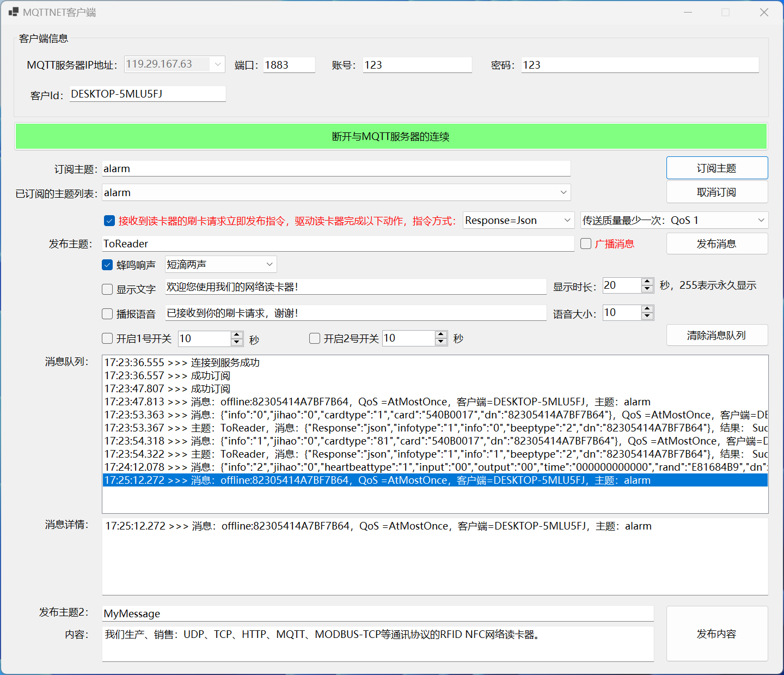Increase the 开启1号开关 seconds with up arrow
Image resolution: width=784 pixels, height=675 pixels.
point(237,335)
